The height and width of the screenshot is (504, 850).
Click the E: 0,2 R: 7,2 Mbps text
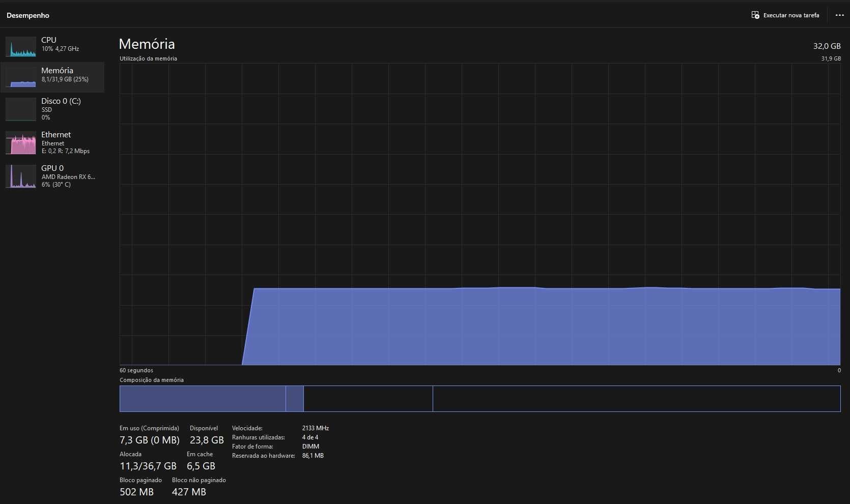(66, 151)
